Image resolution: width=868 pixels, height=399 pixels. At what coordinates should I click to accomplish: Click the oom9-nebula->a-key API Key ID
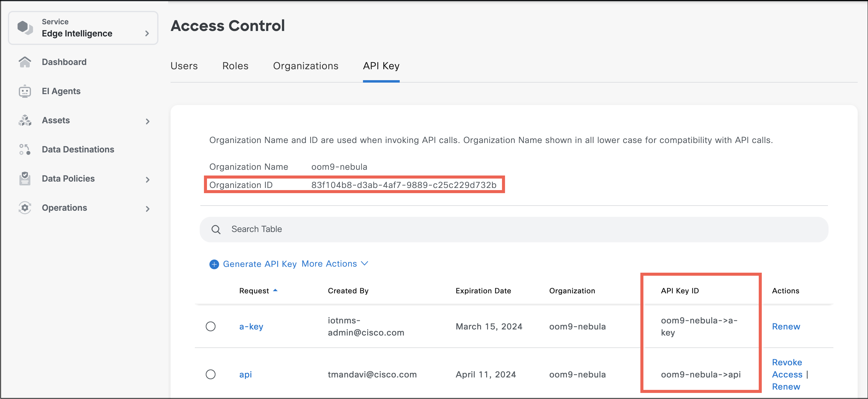tap(699, 326)
